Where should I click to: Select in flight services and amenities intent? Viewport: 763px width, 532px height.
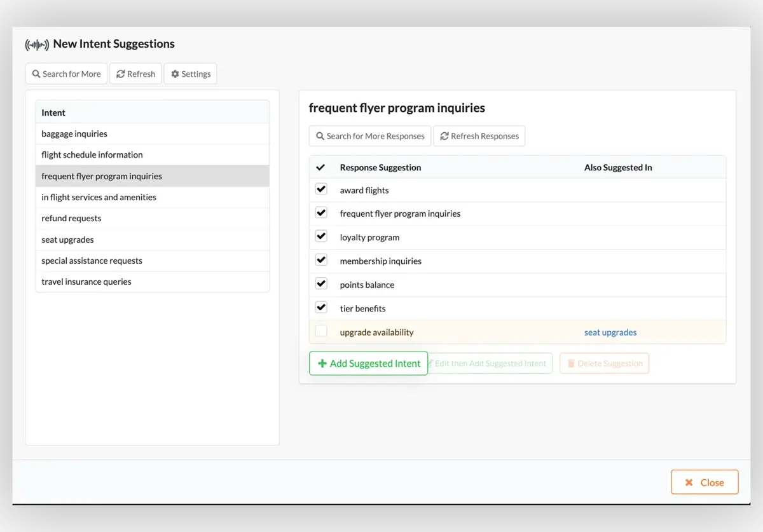[99, 197]
